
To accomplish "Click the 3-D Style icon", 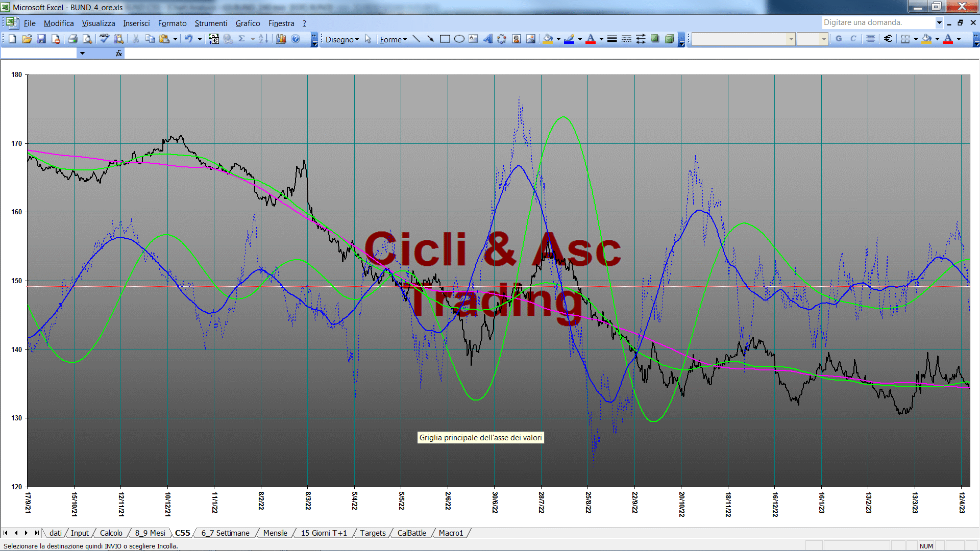I will (x=670, y=39).
